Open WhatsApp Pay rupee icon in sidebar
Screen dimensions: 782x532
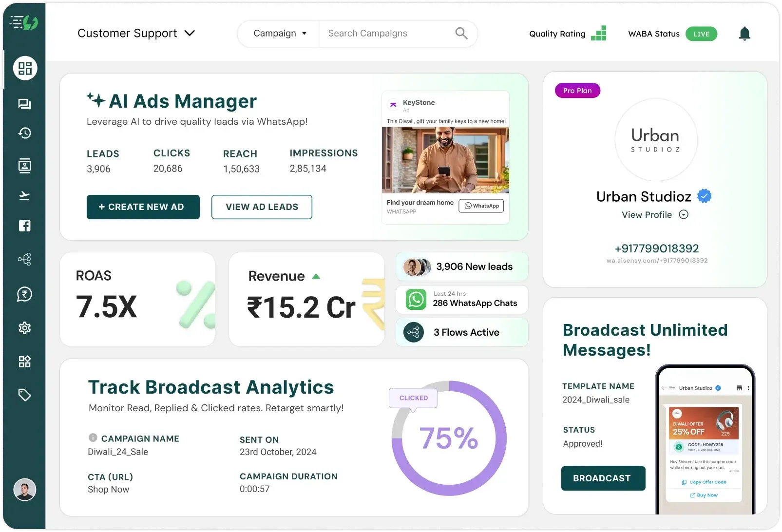pos(25,294)
